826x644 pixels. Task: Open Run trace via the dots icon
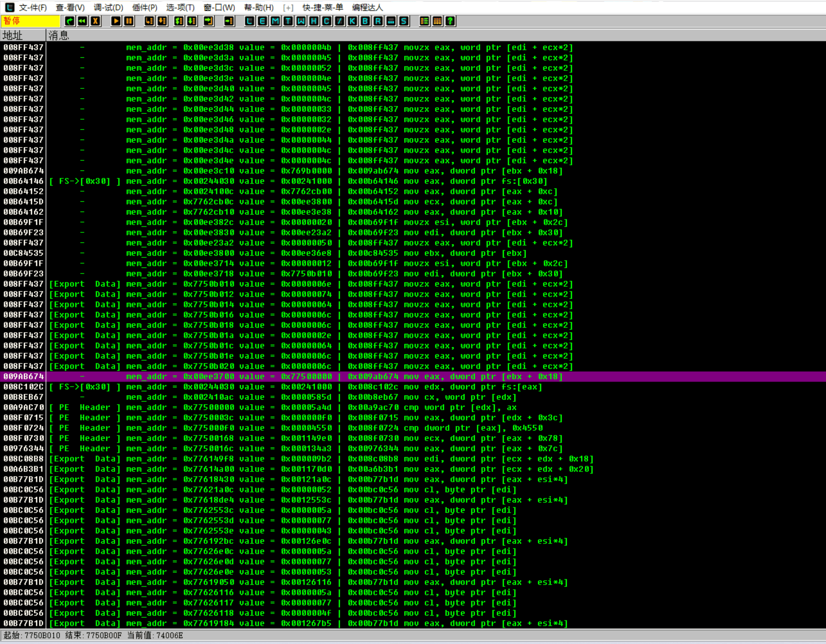391,21
